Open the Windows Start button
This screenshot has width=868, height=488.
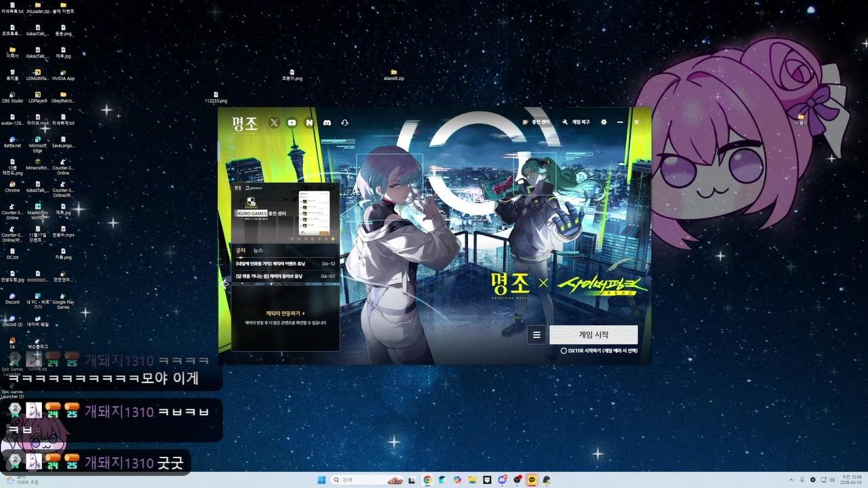click(x=321, y=480)
